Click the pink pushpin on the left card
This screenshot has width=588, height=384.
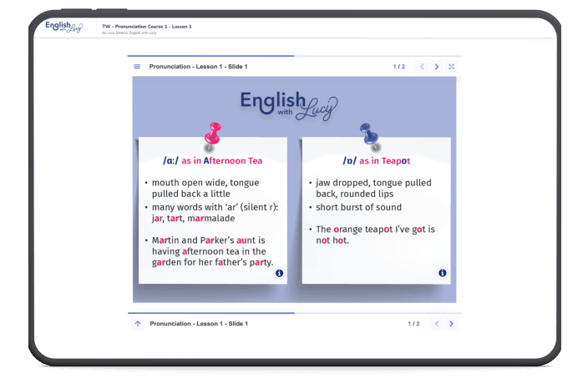click(212, 135)
